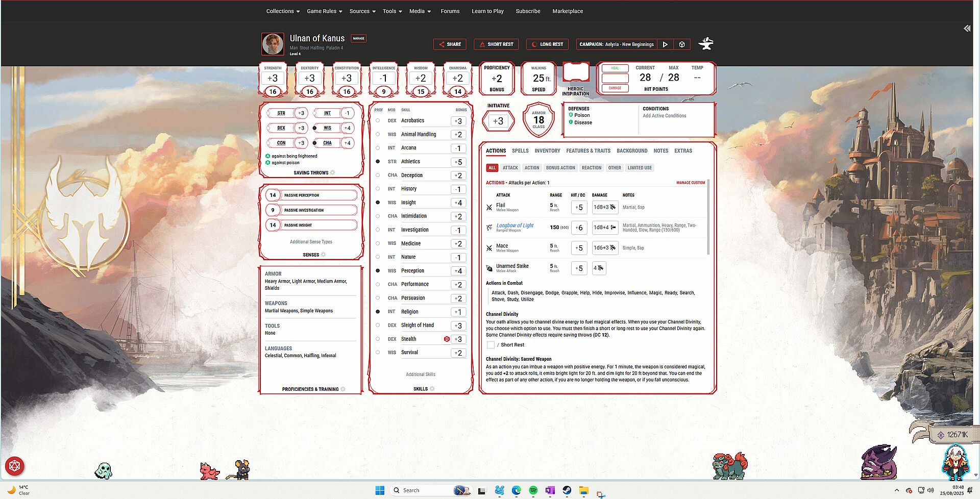Launch the campaign game log arrow
The width and height of the screenshot is (980, 499).
(x=665, y=44)
